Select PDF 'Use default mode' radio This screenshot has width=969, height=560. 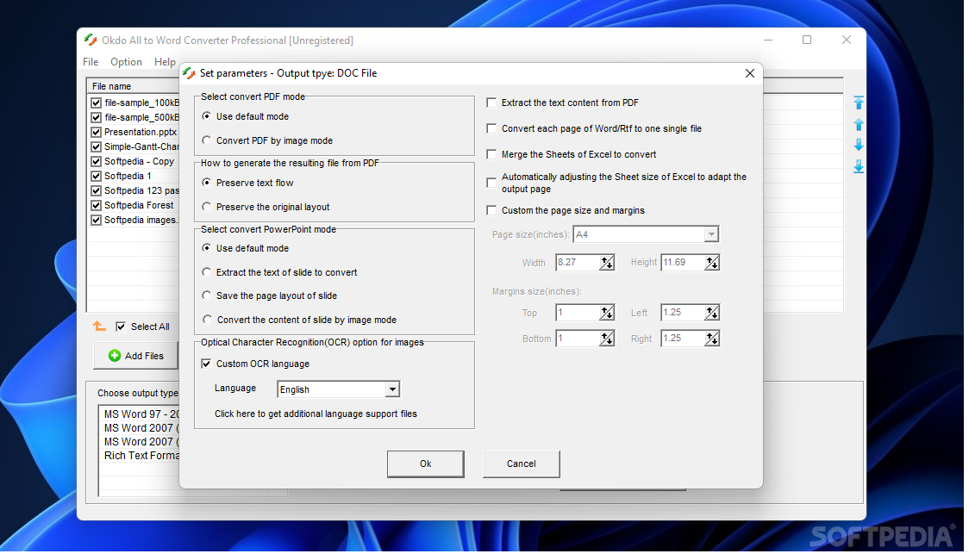tap(208, 116)
